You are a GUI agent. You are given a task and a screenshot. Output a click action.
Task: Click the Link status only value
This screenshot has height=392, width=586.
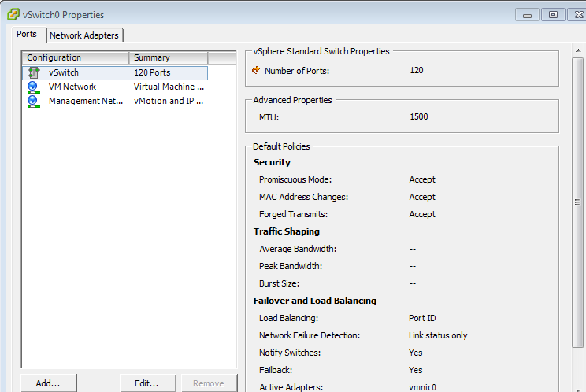(x=438, y=335)
